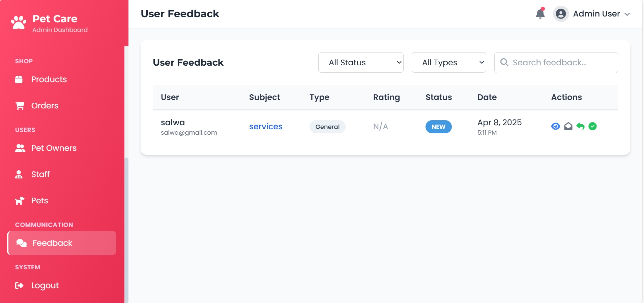
Task: Go to Products in the sidebar
Action: [x=49, y=79]
